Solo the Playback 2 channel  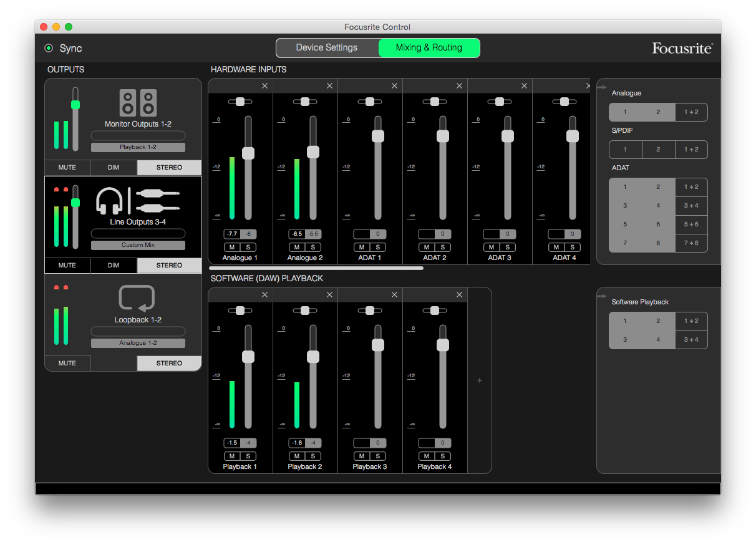pos(313,456)
